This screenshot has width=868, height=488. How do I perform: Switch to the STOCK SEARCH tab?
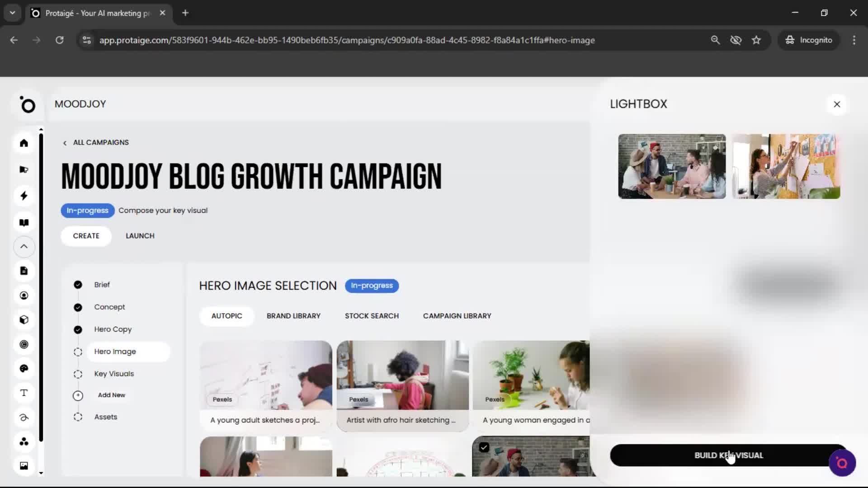(372, 316)
